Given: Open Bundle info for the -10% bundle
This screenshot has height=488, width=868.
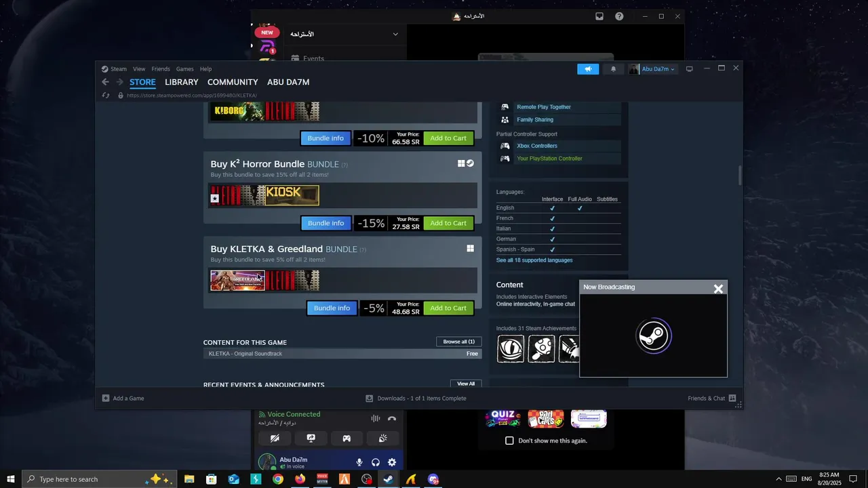Looking at the screenshot, I should click(x=325, y=138).
